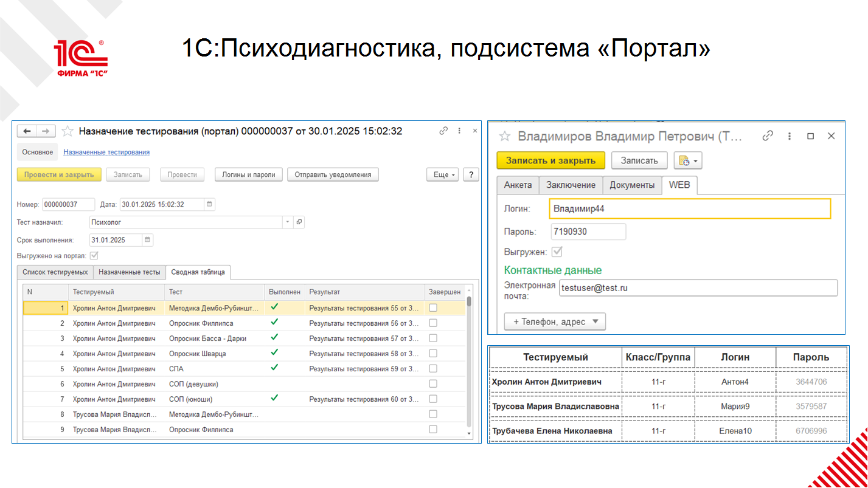The image size is (868, 488).
Task: Click the Результат column header
Action: coord(364,292)
